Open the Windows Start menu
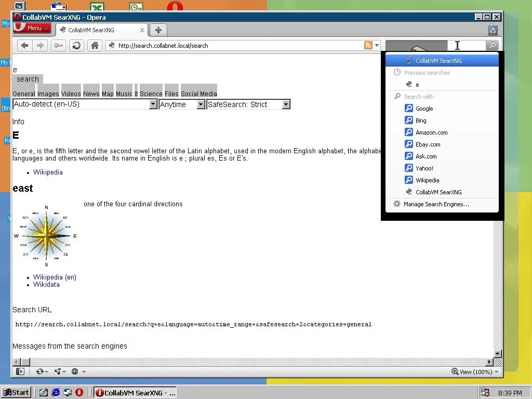 [x=16, y=393]
